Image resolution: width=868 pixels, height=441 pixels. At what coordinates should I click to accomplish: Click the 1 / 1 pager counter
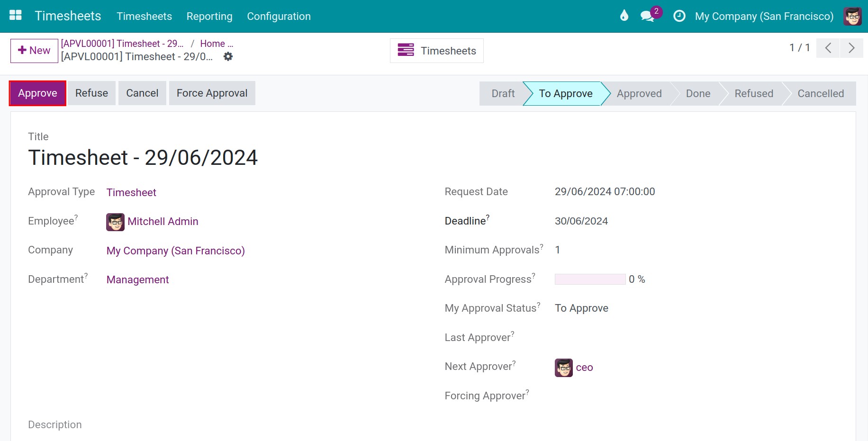[799, 47]
